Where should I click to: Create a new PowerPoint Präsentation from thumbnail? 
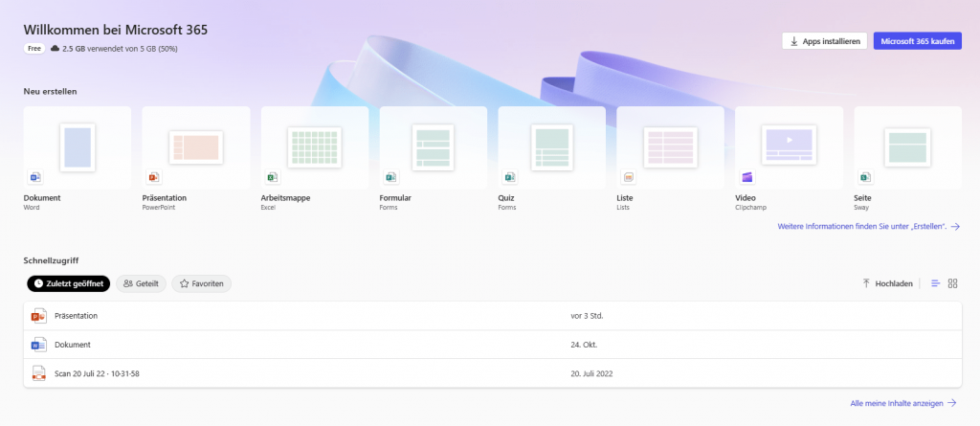click(196, 147)
